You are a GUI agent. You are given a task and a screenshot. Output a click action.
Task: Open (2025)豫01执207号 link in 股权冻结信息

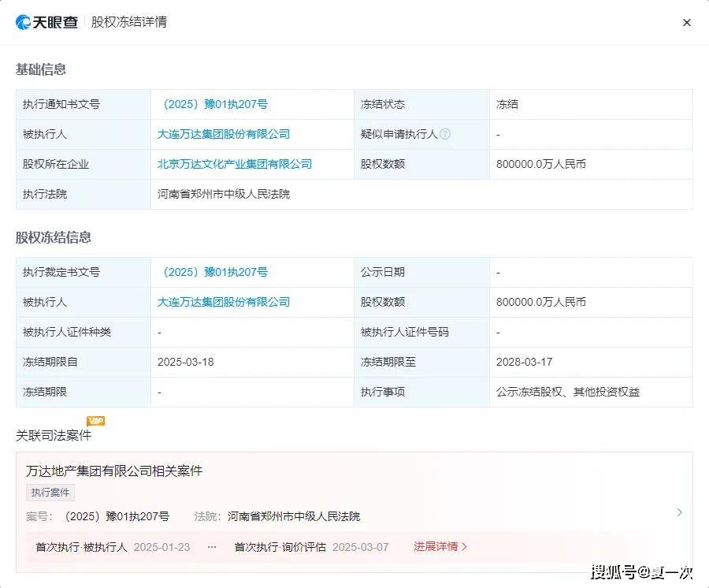213,272
